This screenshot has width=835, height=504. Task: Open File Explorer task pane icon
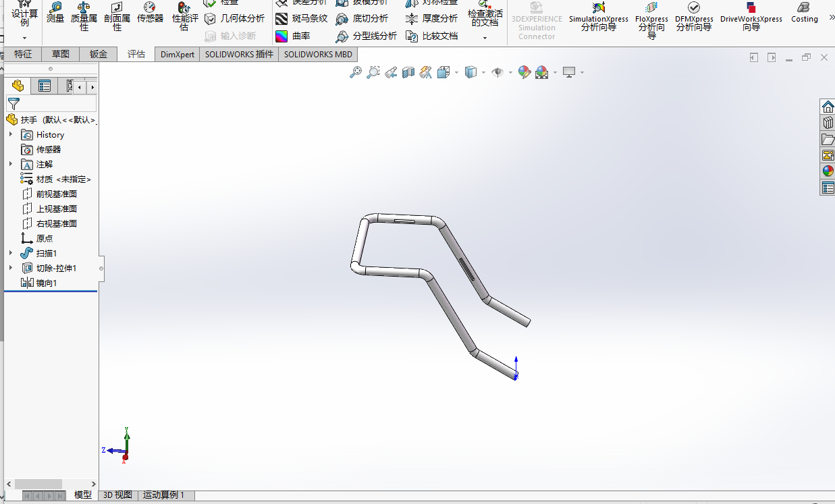point(828,139)
